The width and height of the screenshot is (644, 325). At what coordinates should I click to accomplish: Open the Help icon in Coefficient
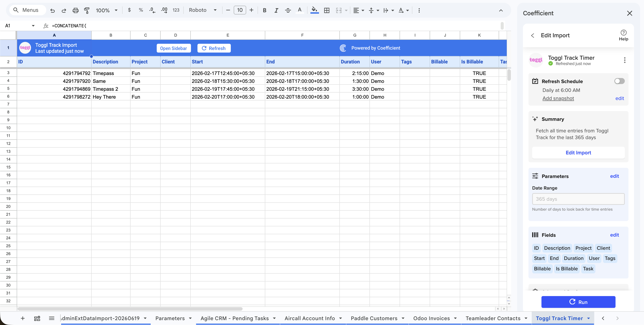[623, 35]
